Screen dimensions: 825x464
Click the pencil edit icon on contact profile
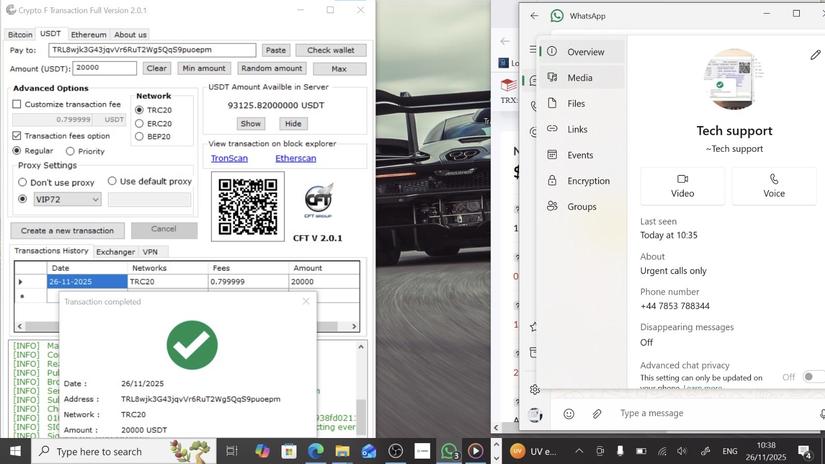[815, 55]
